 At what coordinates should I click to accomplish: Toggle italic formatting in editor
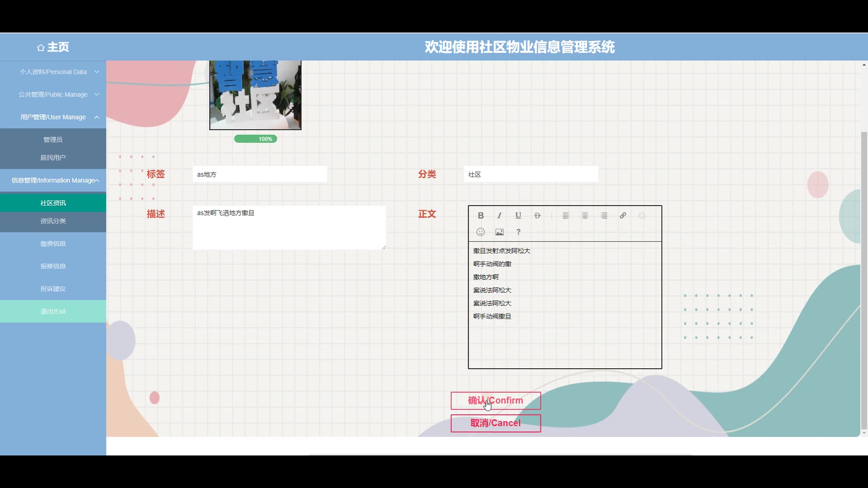500,216
